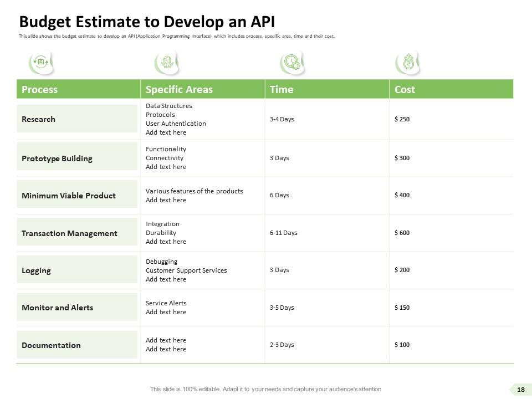Image resolution: width=532 pixels, height=399 pixels.
Task: Select the Logging row label
Action: tap(36, 270)
